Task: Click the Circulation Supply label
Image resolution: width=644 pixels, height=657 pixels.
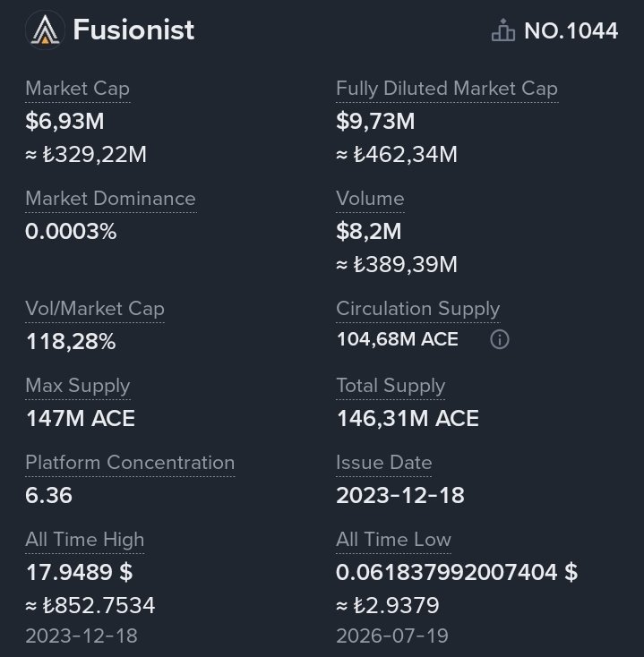Action: point(418,309)
